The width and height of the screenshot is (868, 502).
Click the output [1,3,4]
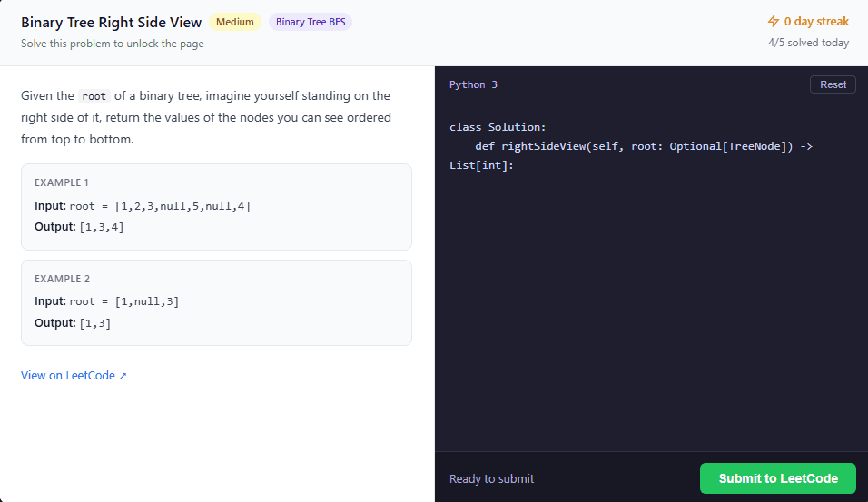[102, 227]
